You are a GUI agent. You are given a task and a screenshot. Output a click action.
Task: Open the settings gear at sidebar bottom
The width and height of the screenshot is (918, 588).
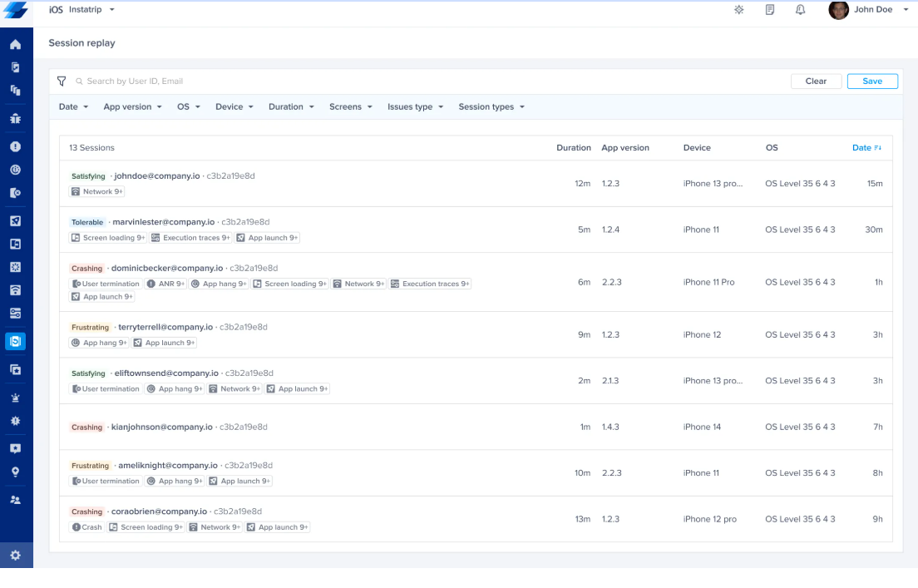(x=17, y=555)
